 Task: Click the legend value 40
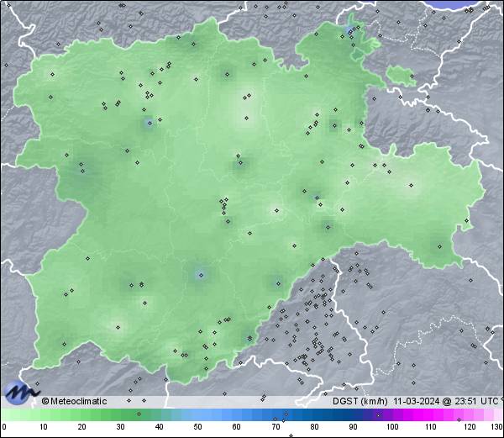[x=159, y=427]
